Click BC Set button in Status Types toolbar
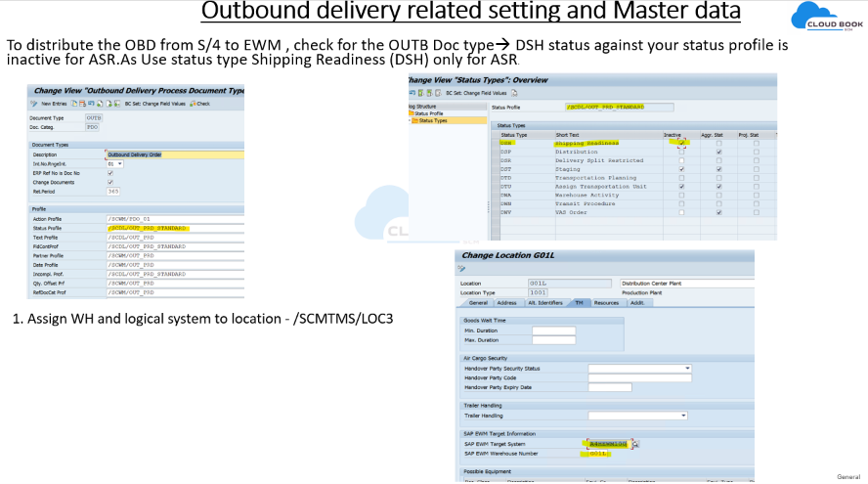 pos(476,93)
